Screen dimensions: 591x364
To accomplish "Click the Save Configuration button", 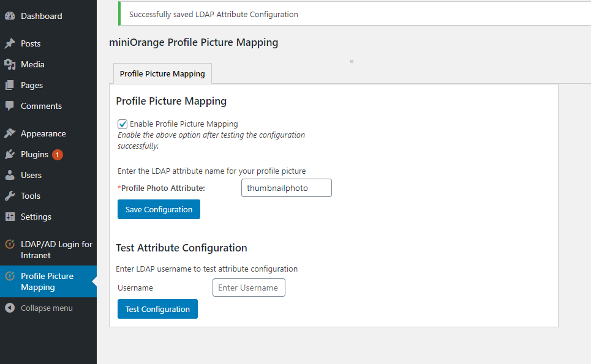I will tap(159, 209).
